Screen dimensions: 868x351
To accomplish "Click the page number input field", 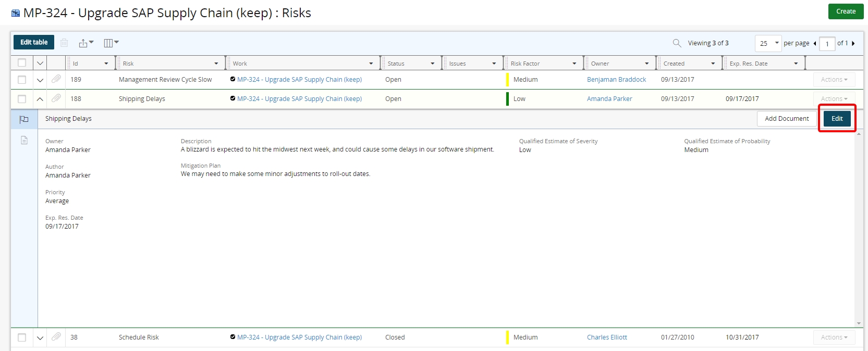I will (x=827, y=44).
